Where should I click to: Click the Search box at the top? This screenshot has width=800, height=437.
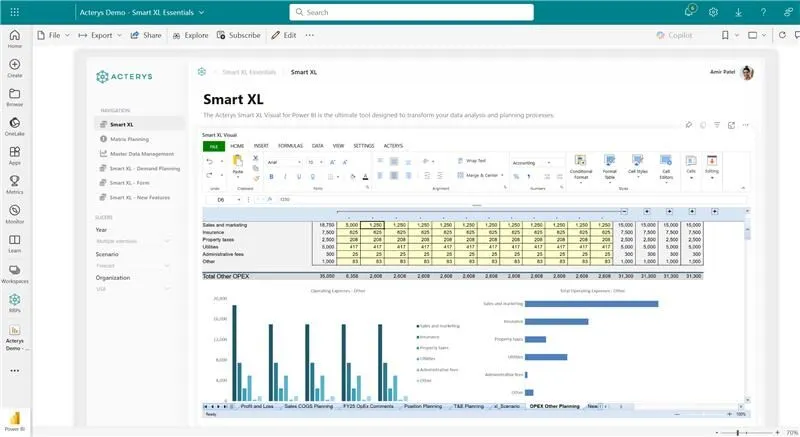[400, 12]
